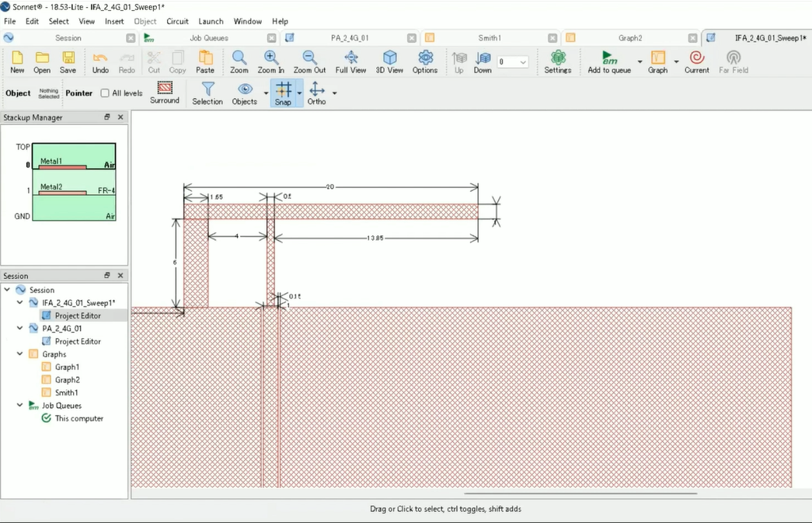The image size is (812, 523).
Task: Select Graph2 in Session tree
Action: (x=67, y=380)
